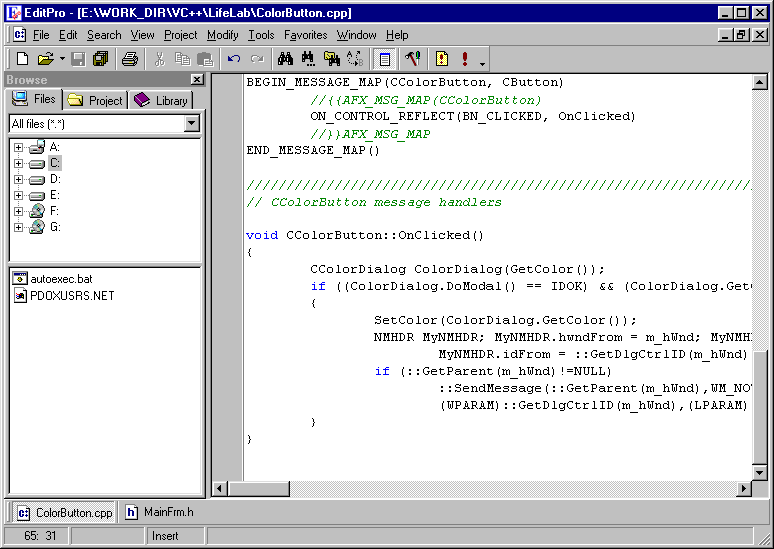Click the horizontal scrollbar thumb
The width and height of the screenshot is (774, 549).
tap(258, 489)
